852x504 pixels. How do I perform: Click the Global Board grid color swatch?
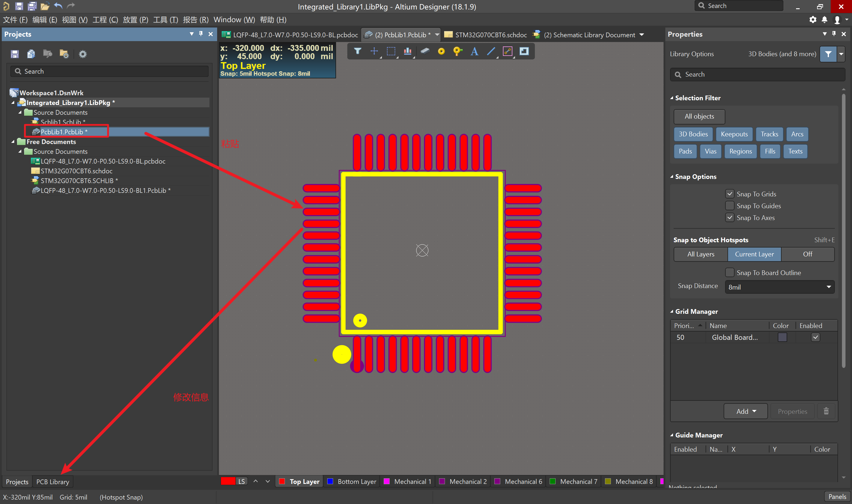pyautogui.click(x=782, y=337)
